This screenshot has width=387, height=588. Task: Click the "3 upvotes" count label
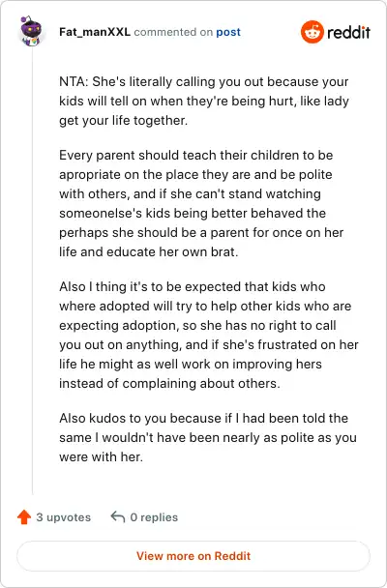pyautogui.click(x=64, y=517)
